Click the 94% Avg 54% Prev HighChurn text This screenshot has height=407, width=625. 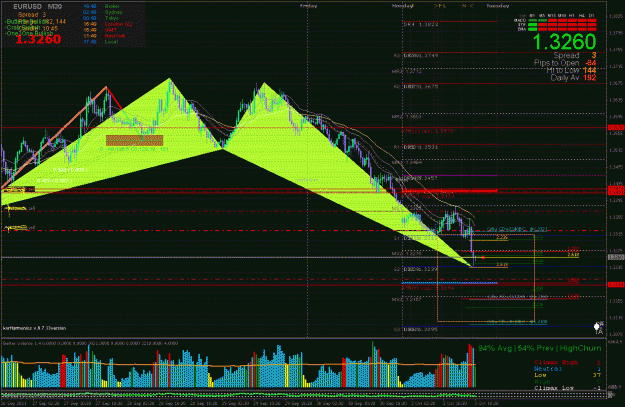[540, 348]
